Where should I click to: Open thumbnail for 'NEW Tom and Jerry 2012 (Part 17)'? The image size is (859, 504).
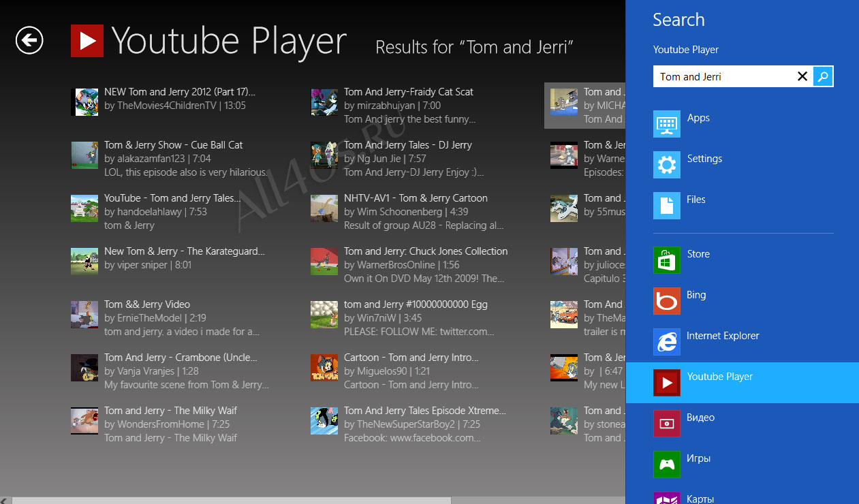(84, 102)
